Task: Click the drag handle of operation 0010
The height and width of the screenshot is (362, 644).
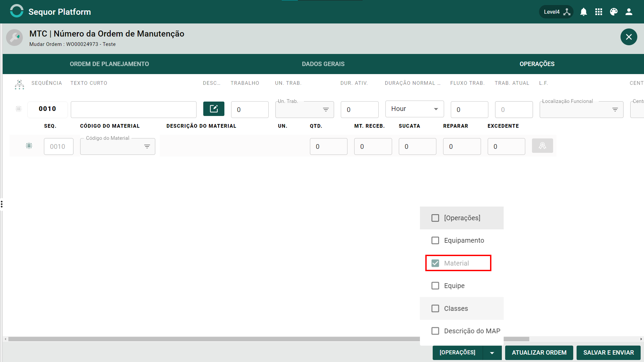Action: tap(19, 109)
